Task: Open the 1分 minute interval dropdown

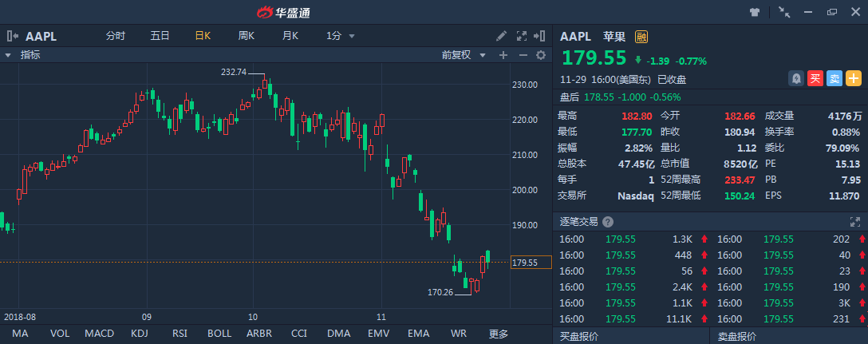Action: [341, 36]
